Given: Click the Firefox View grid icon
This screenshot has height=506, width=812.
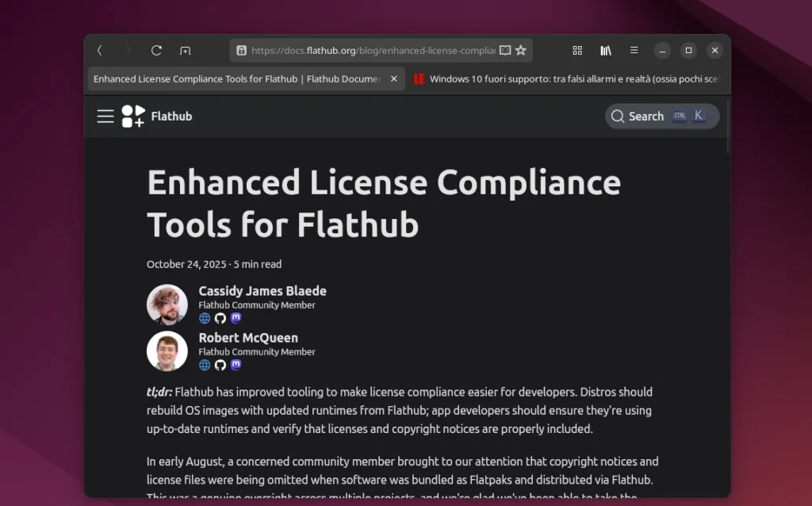Looking at the screenshot, I should point(577,50).
